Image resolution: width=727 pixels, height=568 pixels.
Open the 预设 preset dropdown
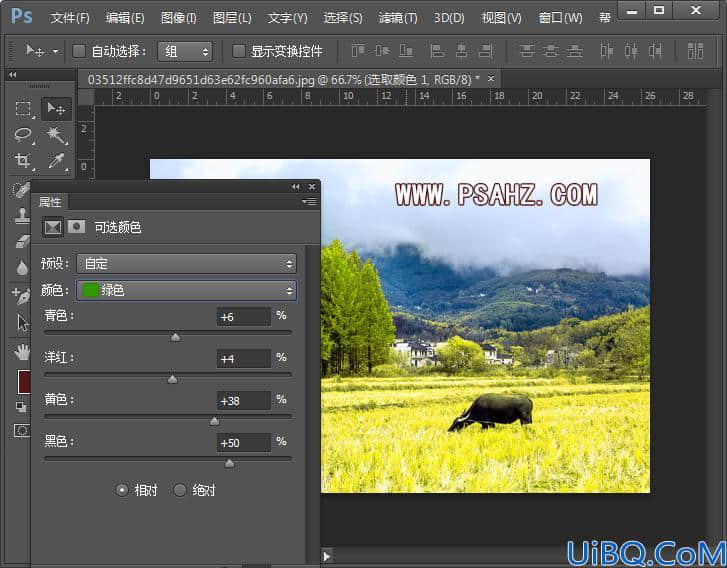186,263
